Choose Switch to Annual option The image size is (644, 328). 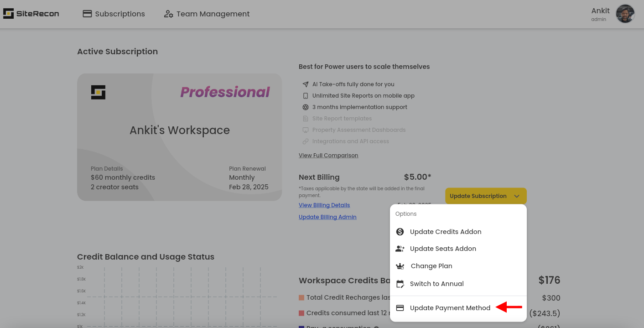pos(436,284)
